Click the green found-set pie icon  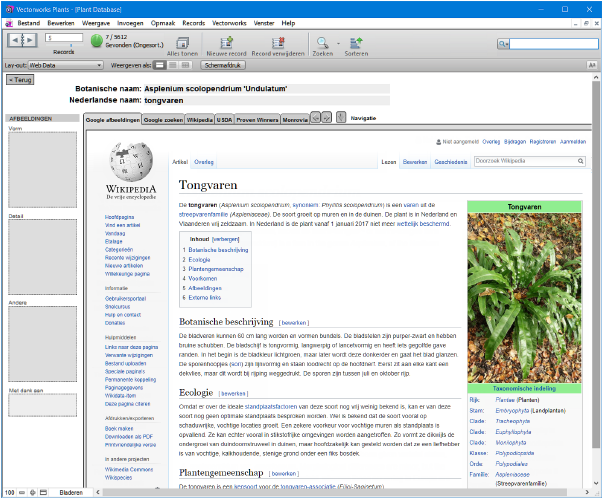click(97, 40)
